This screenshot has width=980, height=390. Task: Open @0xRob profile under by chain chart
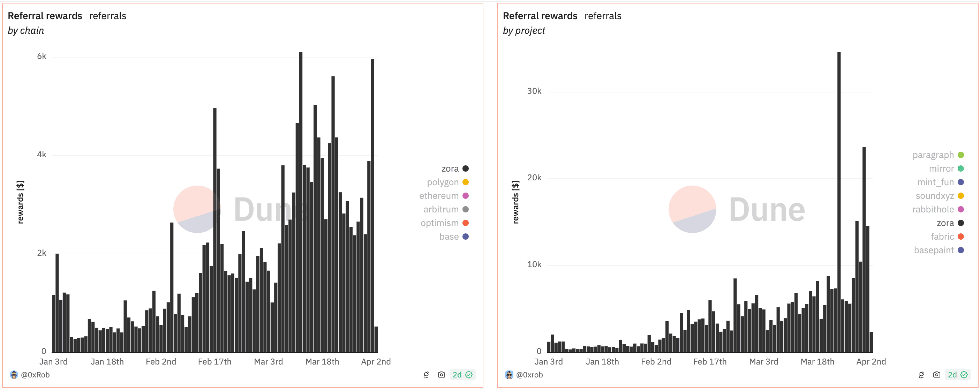(35, 375)
